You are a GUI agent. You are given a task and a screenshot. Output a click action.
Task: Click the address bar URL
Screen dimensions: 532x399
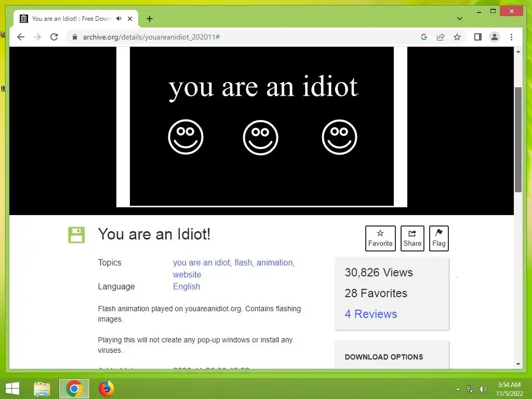(151, 37)
